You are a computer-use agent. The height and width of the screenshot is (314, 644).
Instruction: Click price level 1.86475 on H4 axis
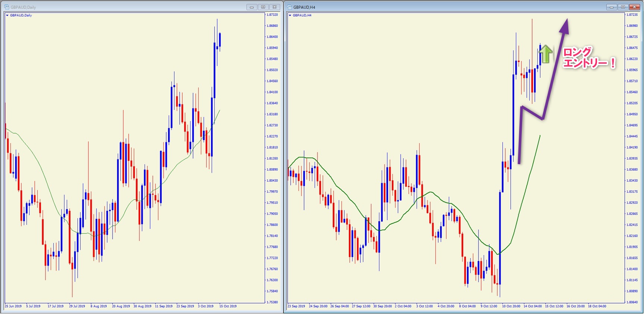tap(632, 48)
